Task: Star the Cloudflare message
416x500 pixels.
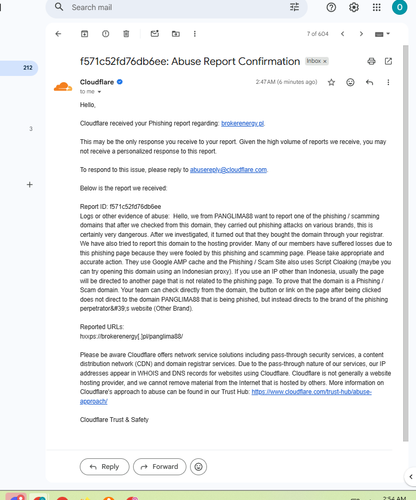Action: [x=331, y=82]
